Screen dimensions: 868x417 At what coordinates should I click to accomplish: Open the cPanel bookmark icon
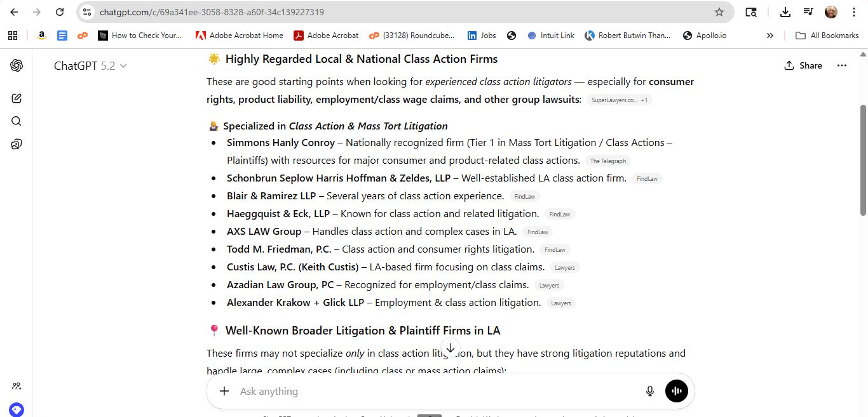(x=83, y=36)
